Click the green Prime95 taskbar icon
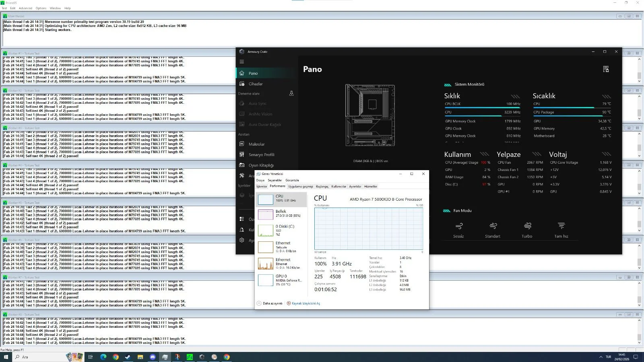The height and width of the screenshot is (362, 644). pos(190,357)
